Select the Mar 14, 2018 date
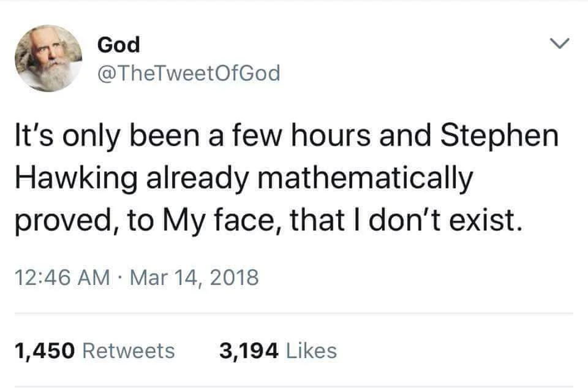Screen dimensions: 588x388 [x=196, y=279]
